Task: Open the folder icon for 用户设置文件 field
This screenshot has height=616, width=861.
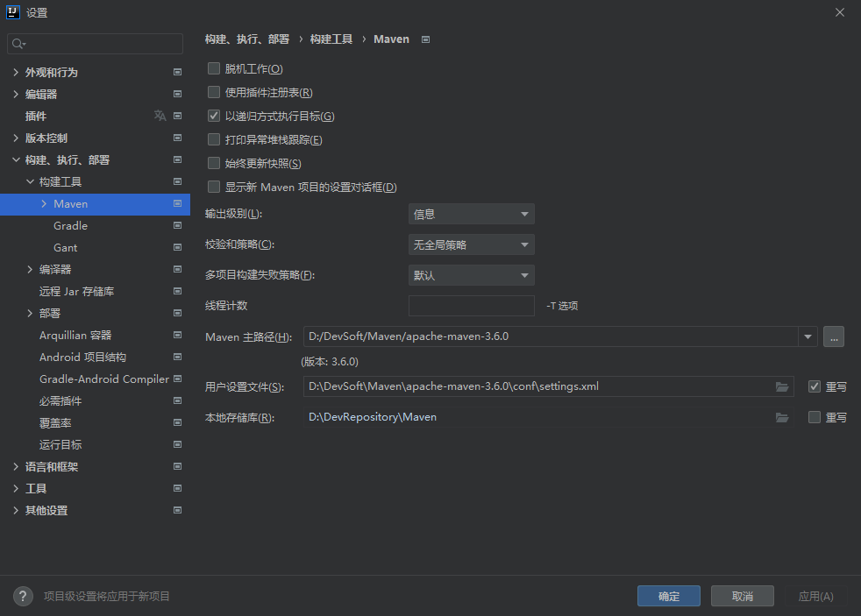Action: (783, 386)
